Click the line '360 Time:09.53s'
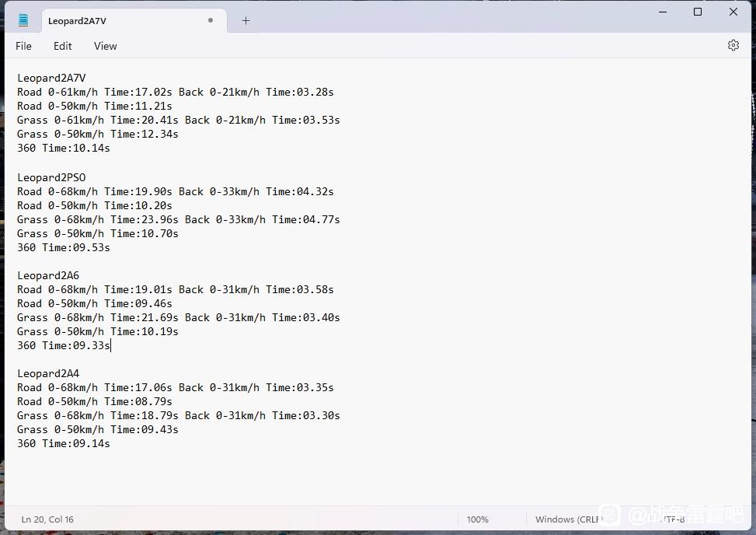756x535 pixels. tap(64, 247)
